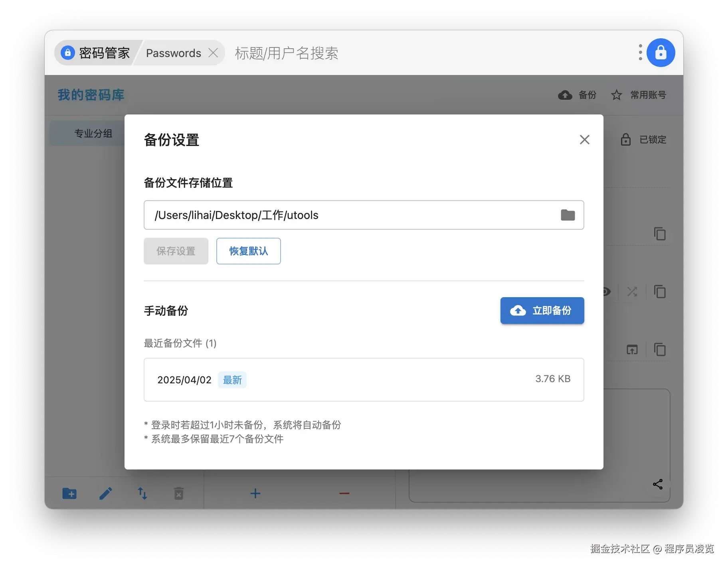The image size is (728, 568).
Task: Click the 最近备份文件 (1) label
Action: (180, 343)
